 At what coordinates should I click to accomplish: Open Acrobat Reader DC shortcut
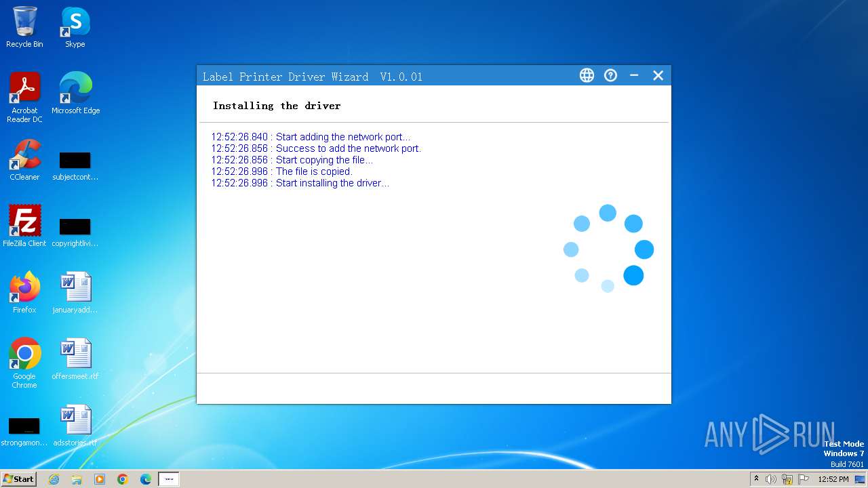click(x=24, y=98)
